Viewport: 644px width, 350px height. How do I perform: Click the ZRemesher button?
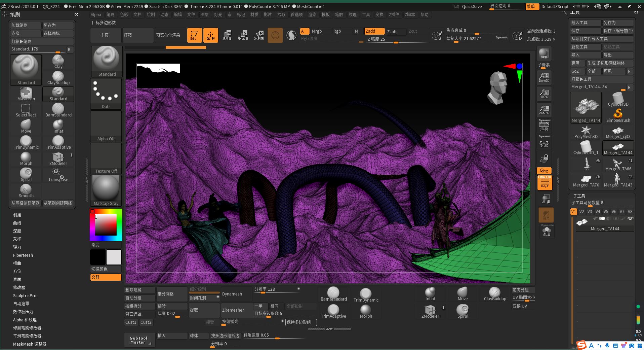point(233,310)
